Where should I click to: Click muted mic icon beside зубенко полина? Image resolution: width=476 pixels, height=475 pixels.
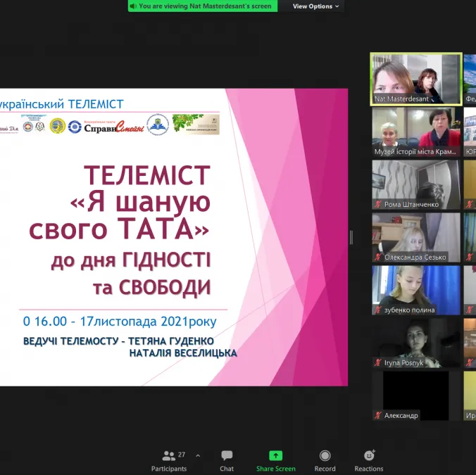tap(378, 310)
